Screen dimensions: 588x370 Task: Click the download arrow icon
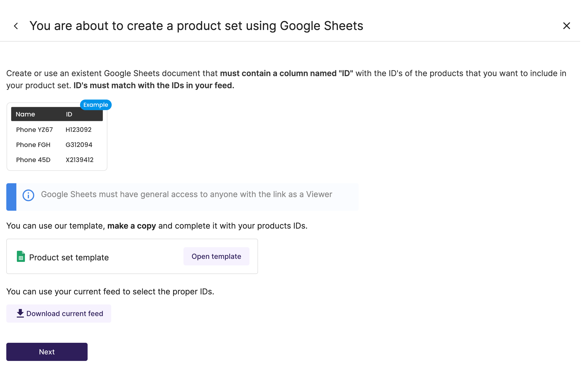[x=20, y=313]
